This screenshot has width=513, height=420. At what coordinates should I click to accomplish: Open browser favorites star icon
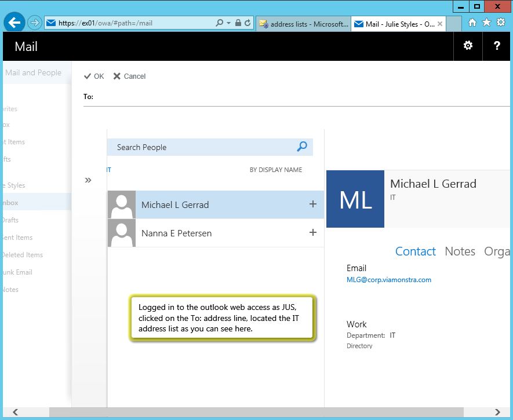pos(487,23)
